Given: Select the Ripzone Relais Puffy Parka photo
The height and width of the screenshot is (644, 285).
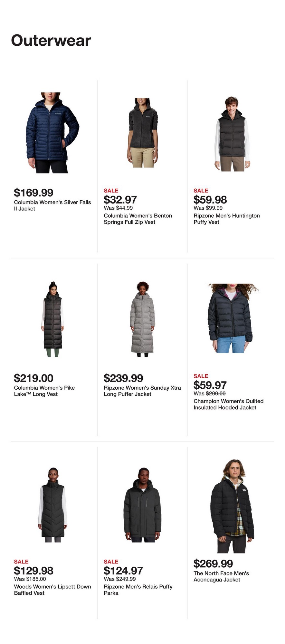Looking at the screenshot, I should (142, 505).
